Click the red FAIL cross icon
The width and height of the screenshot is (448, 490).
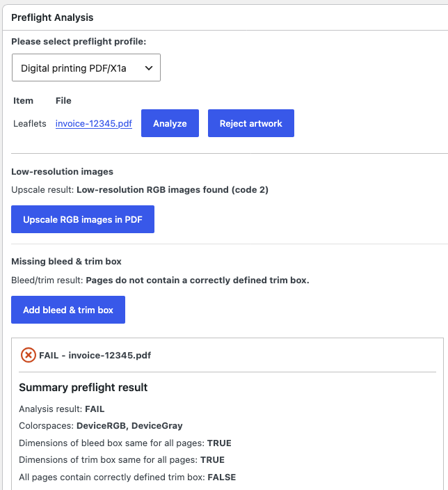click(28, 355)
